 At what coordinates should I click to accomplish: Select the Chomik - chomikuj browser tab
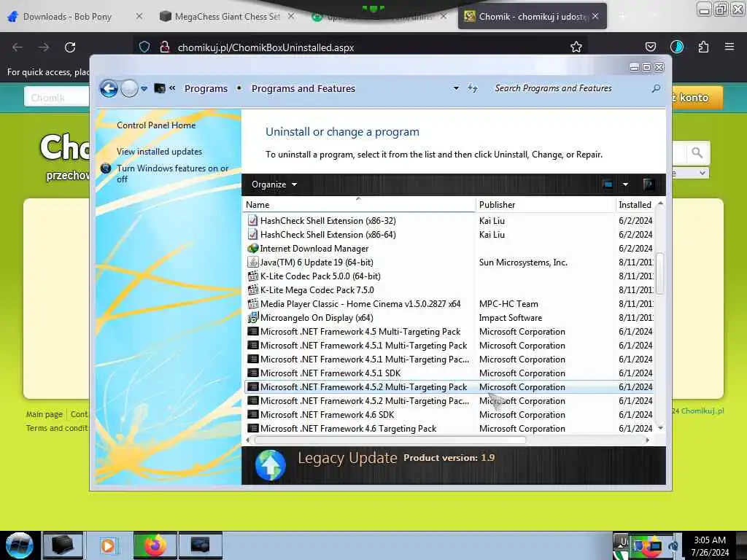pos(533,17)
